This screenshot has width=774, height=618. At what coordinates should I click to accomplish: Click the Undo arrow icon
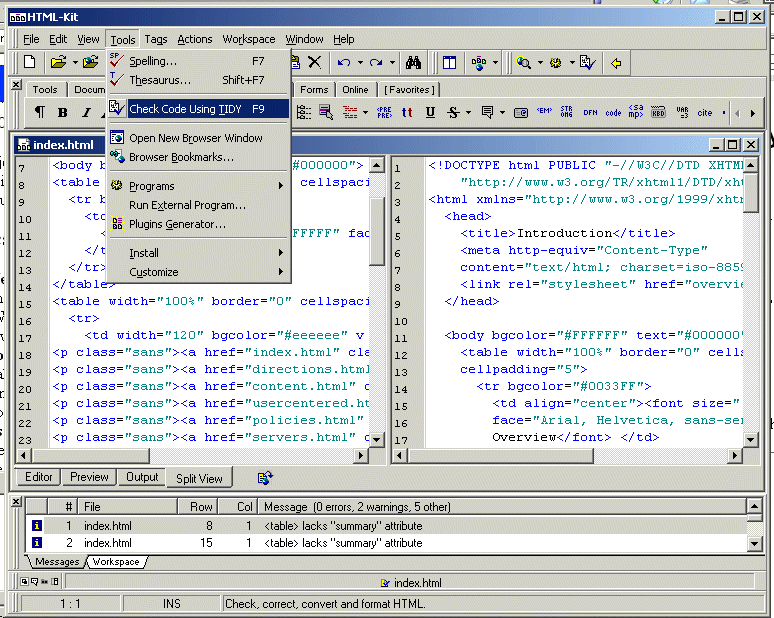[344, 63]
